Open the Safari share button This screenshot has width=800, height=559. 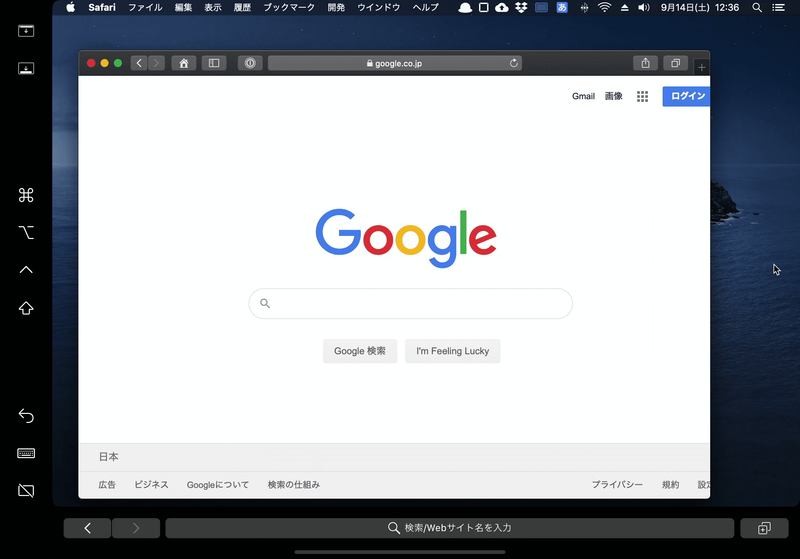(x=645, y=63)
